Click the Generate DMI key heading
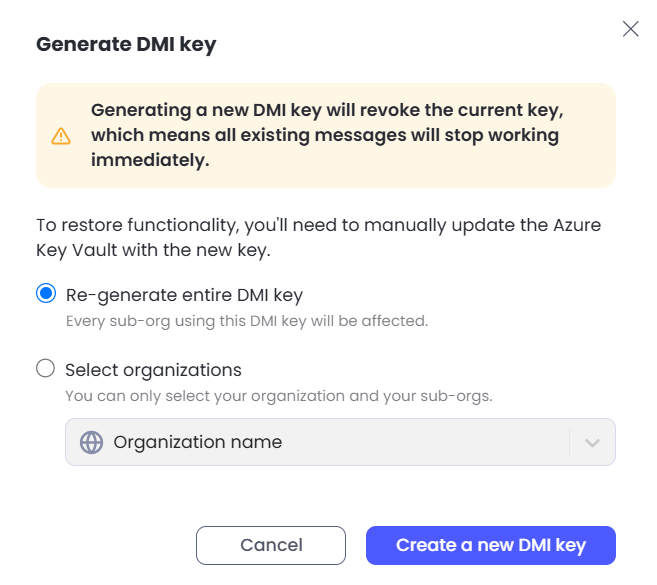 pyautogui.click(x=126, y=44)
